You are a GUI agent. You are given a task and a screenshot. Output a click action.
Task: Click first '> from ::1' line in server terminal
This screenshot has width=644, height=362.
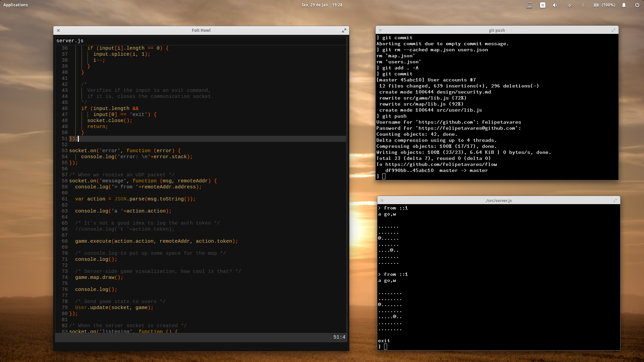[393, 208]
